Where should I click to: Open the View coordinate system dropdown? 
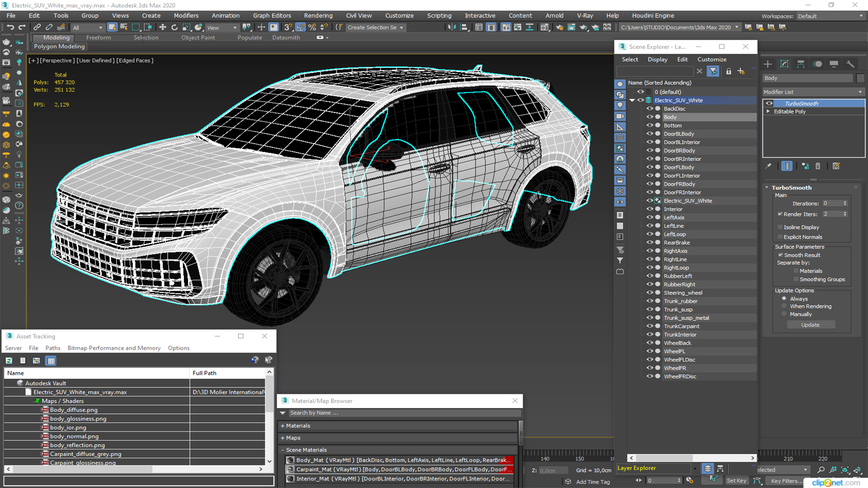click(x=222, y=28)
